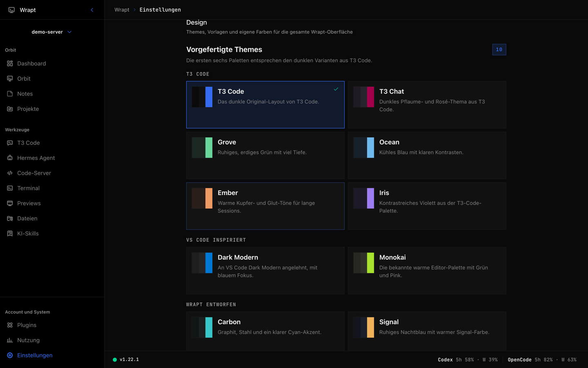
Task: Click the Projekte folder icon
Action: click(x=10, y=109)
